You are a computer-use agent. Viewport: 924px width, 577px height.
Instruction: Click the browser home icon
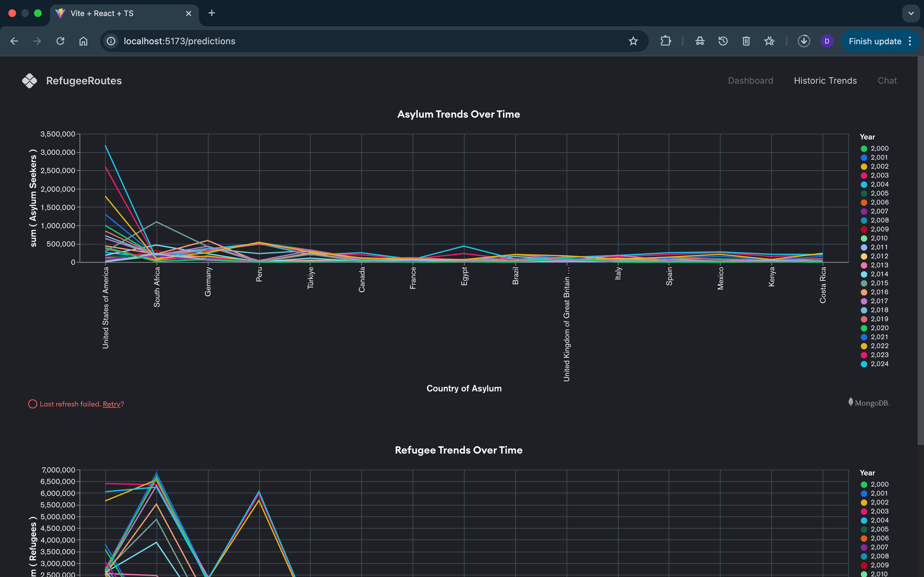click(83, 41)
